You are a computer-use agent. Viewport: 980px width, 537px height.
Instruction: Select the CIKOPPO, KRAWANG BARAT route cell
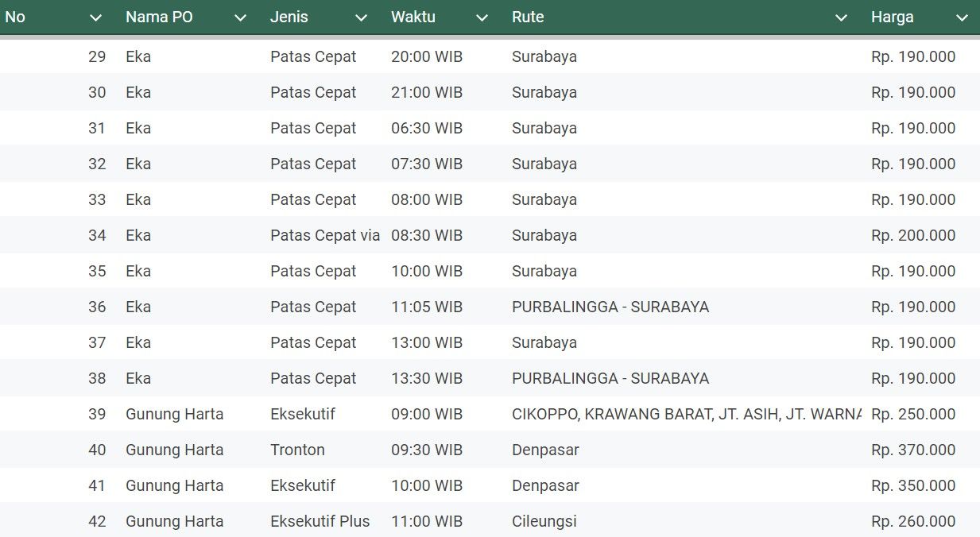[687, 414]
